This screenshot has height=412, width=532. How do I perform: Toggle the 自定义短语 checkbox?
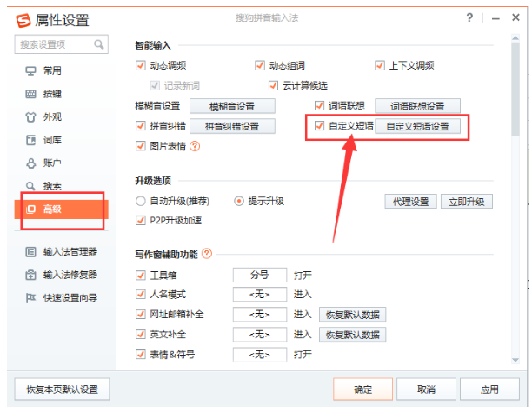(319, 126)
